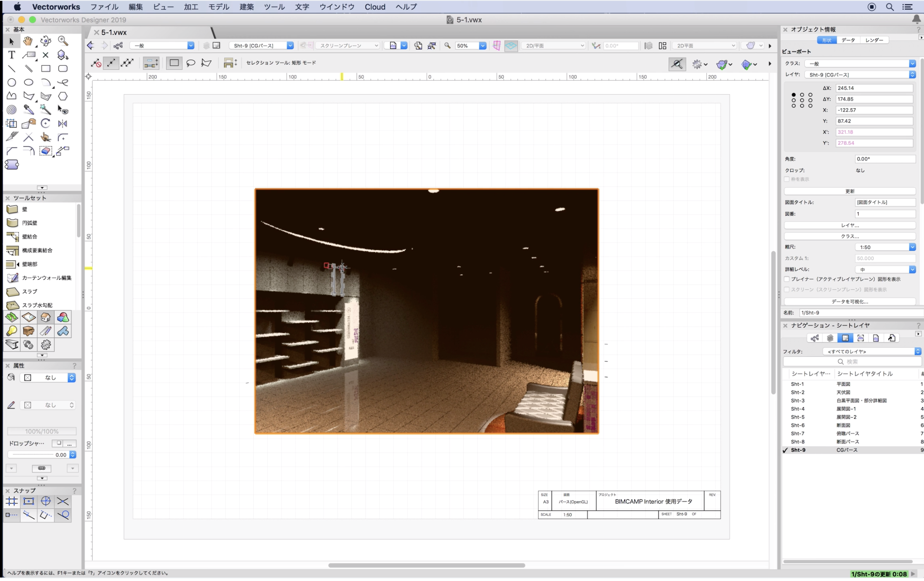Screen dimensions: 924x581
Task: Select the Oval tool
Action: [28, 82]
